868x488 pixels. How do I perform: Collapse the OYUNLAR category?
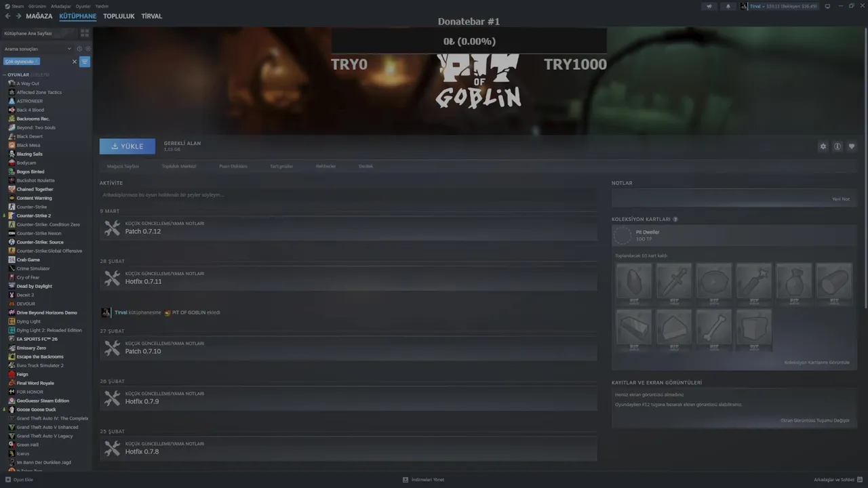coord(5,75)
